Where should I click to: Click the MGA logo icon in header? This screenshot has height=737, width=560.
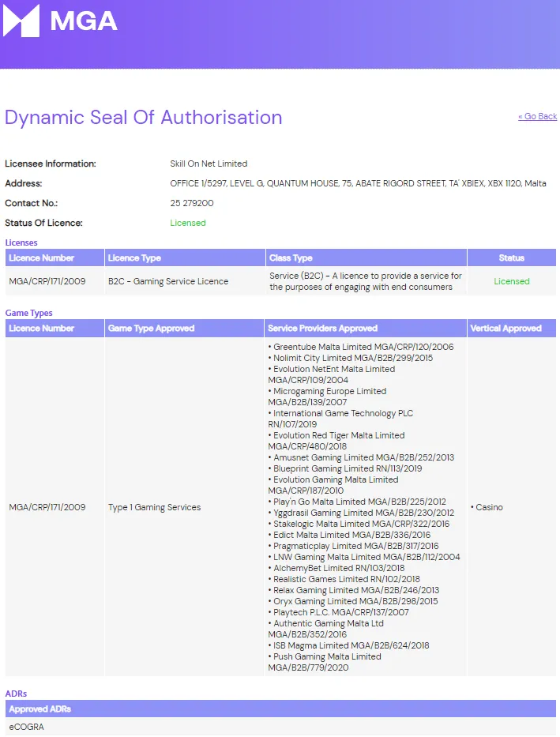21,21
